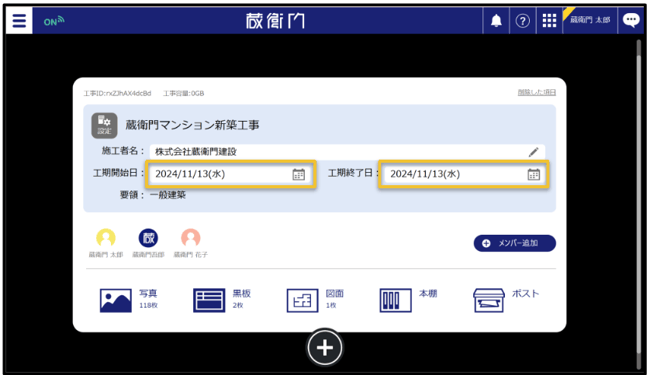Open the 本棚 bookshelf section

[x=408, y=300]
